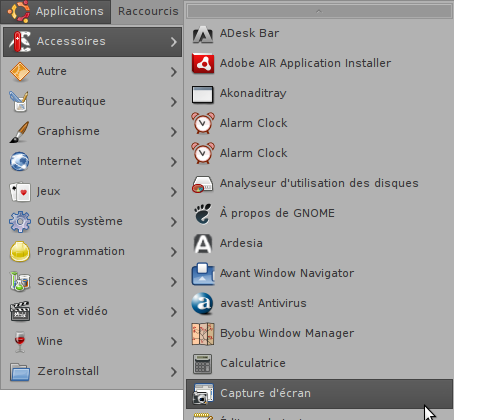The image size is (478, 420).
Task: Open ADesk Bar via its icon
Action: (203, 34)
